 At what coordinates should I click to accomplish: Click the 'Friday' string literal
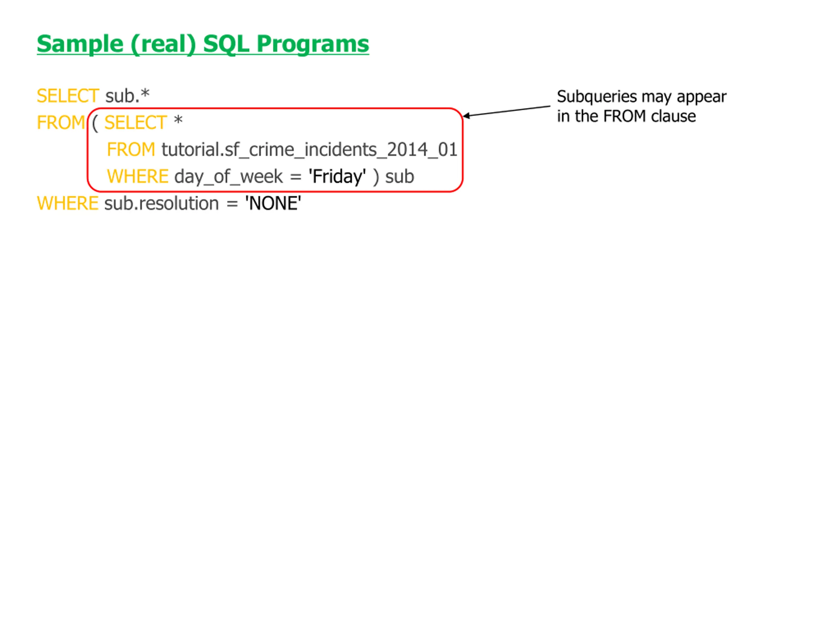(337, 176)
